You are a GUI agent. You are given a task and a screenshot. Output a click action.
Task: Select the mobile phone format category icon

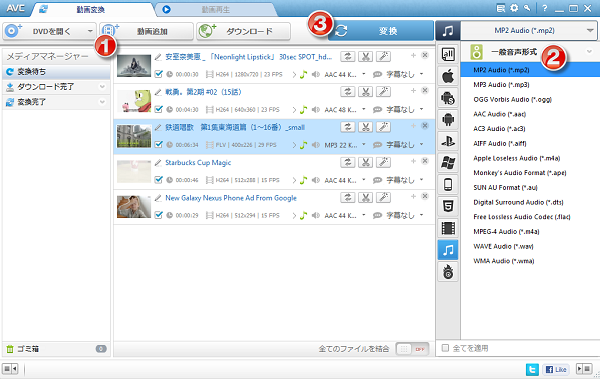(448, 185)
